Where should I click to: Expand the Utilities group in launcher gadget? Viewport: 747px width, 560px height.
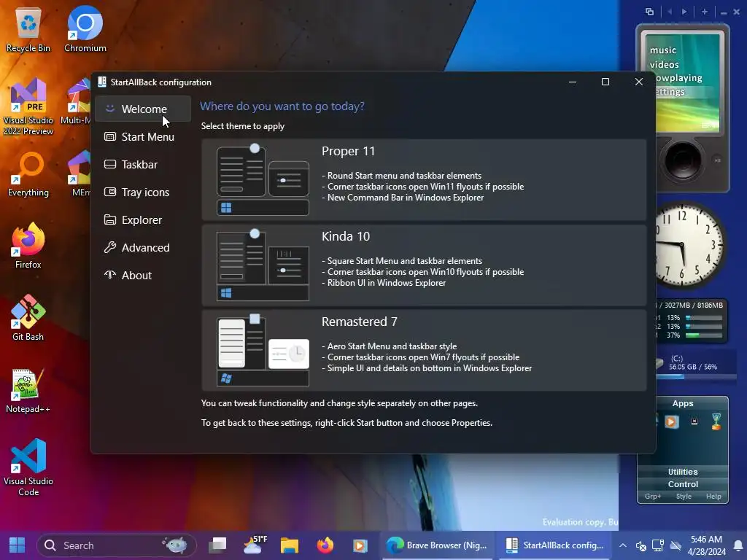683,472
